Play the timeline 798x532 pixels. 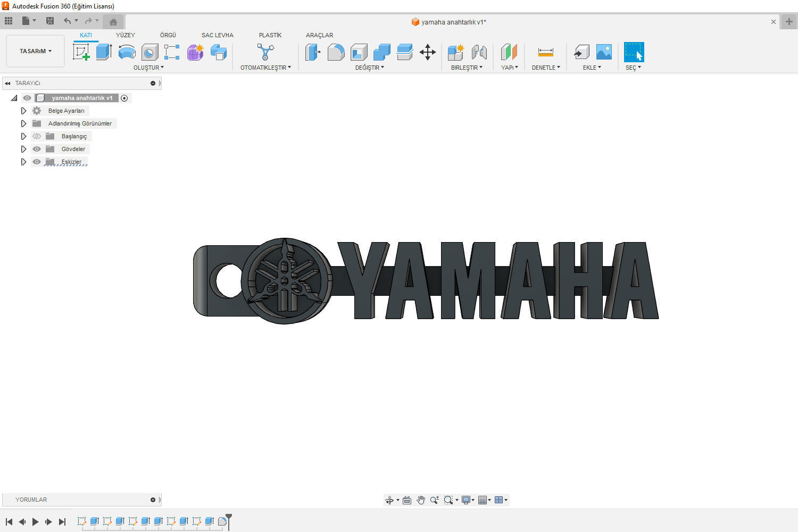pyautogui.click(x=35, y=522)
